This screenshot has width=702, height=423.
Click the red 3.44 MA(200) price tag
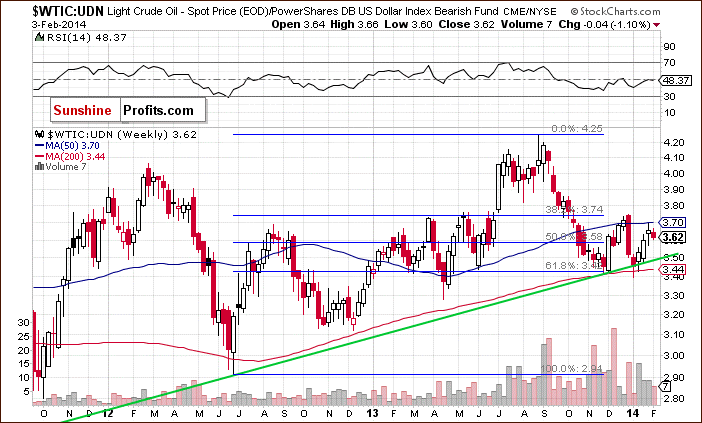(x=673, y=269)
